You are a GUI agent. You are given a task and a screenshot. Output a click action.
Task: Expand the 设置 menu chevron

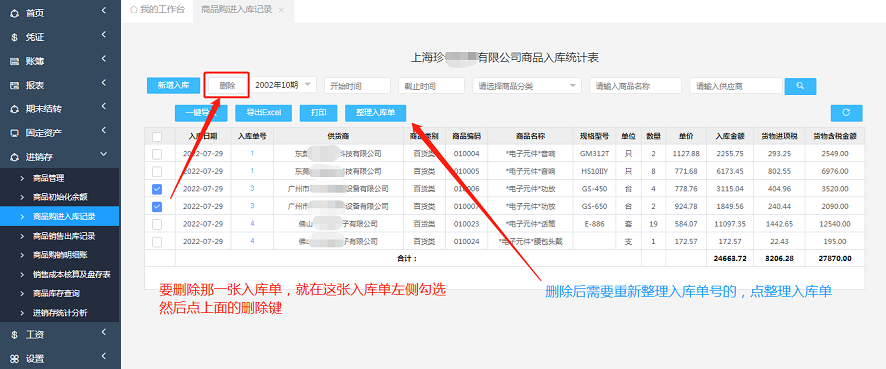104,356
